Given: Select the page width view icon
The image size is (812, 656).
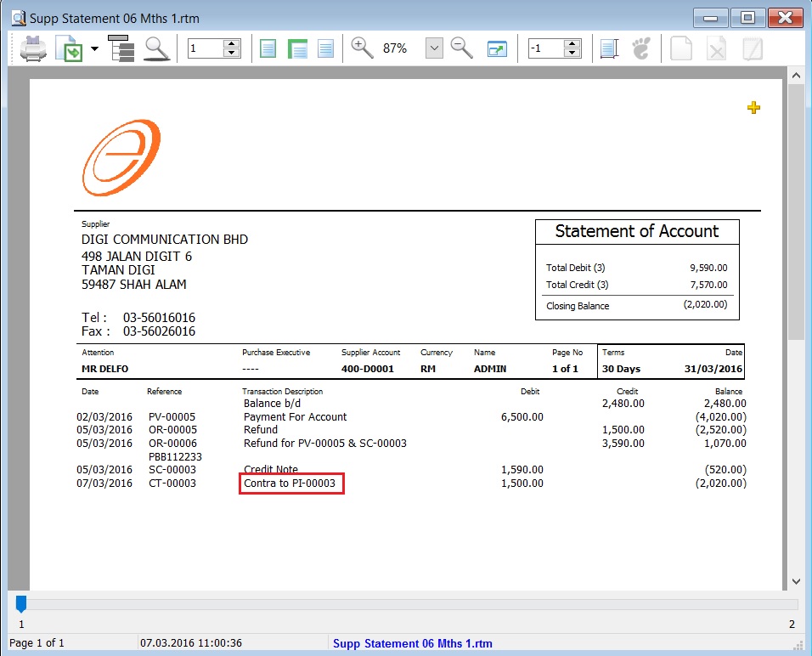Looking at the screenshot, I should click(296, 48).
